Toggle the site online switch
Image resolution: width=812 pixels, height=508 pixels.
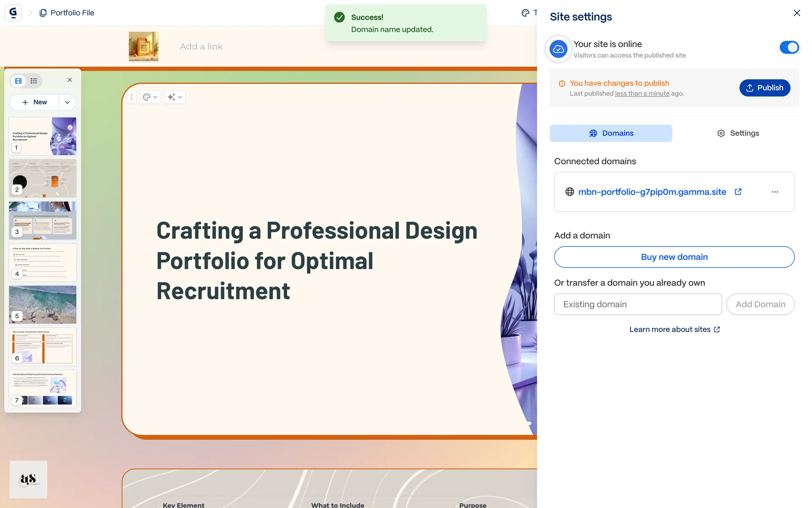[x=789, y=47]
